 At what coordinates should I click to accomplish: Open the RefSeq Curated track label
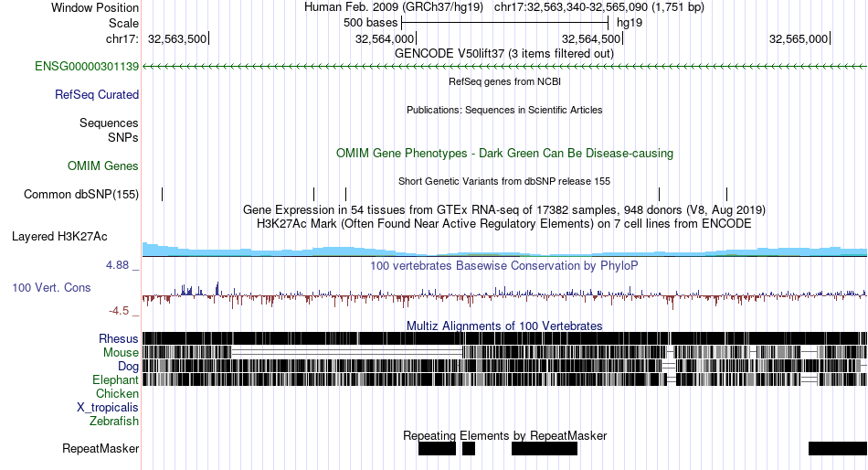coord(97,95)
